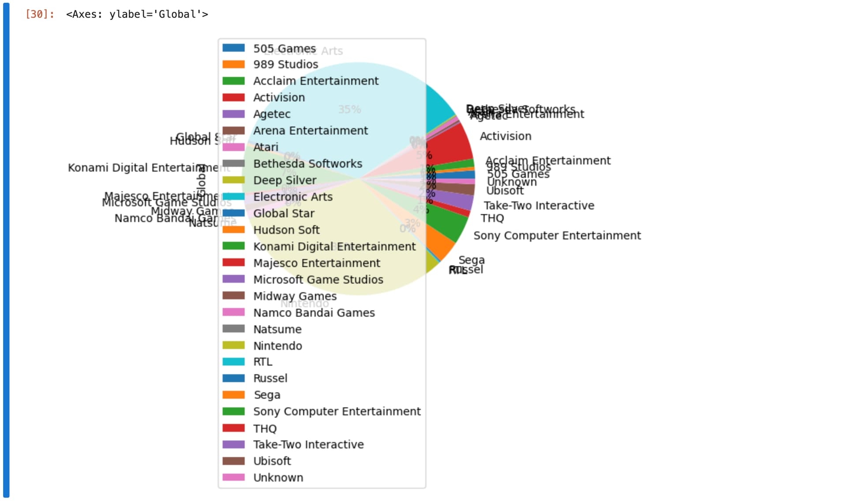Click the Bethesda Softworks legend label
The width and height of the screenshot is (847, 504).
[x=307, y=164]
